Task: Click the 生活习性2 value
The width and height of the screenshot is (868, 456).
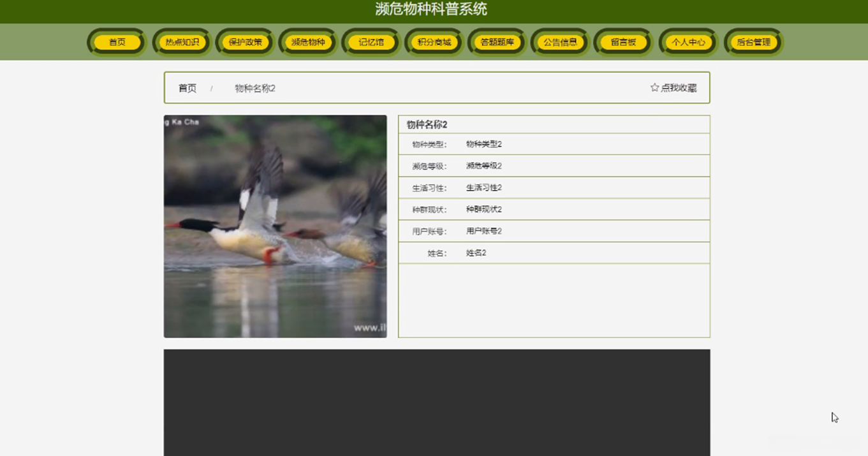Action: 484,188
